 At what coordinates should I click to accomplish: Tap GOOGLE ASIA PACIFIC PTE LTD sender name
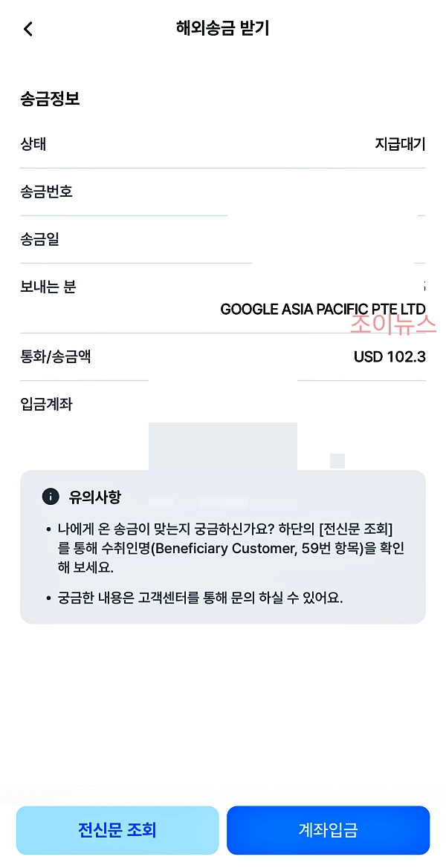point(323,309)
